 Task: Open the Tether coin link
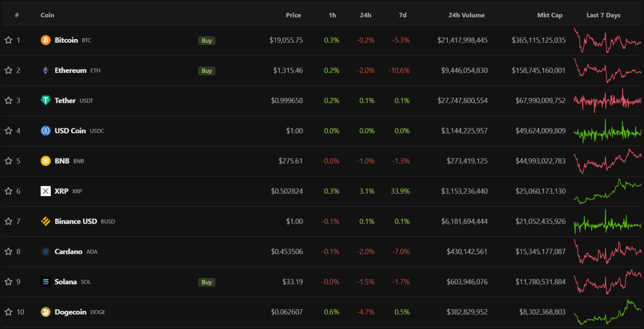pos(65,101)
